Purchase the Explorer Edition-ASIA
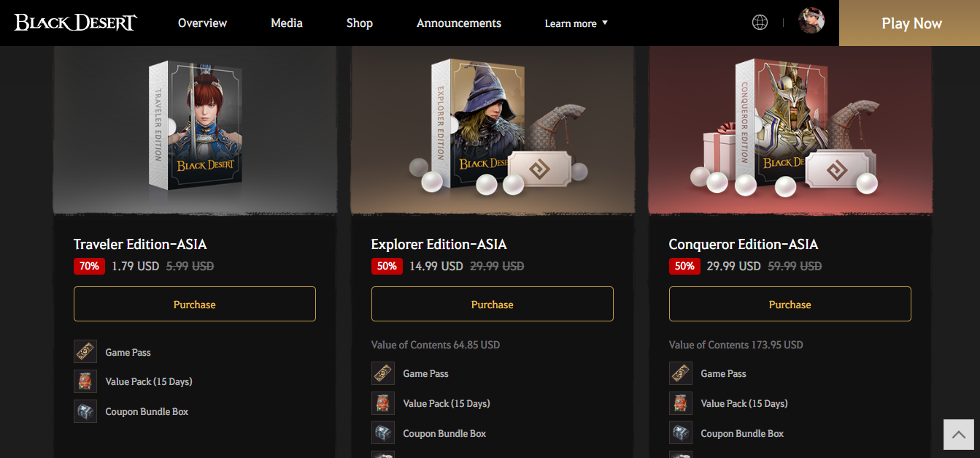980x458 pixels. click(493, 304)
